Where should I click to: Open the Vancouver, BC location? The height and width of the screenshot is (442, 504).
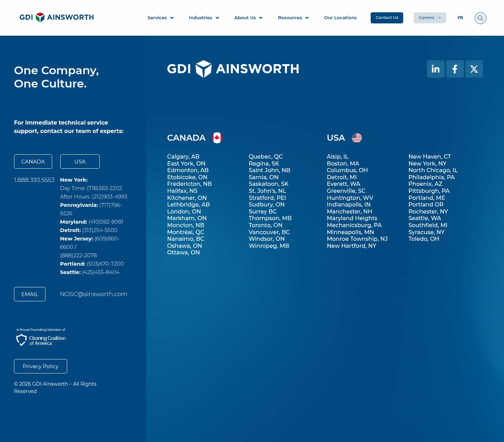point(269,232)
